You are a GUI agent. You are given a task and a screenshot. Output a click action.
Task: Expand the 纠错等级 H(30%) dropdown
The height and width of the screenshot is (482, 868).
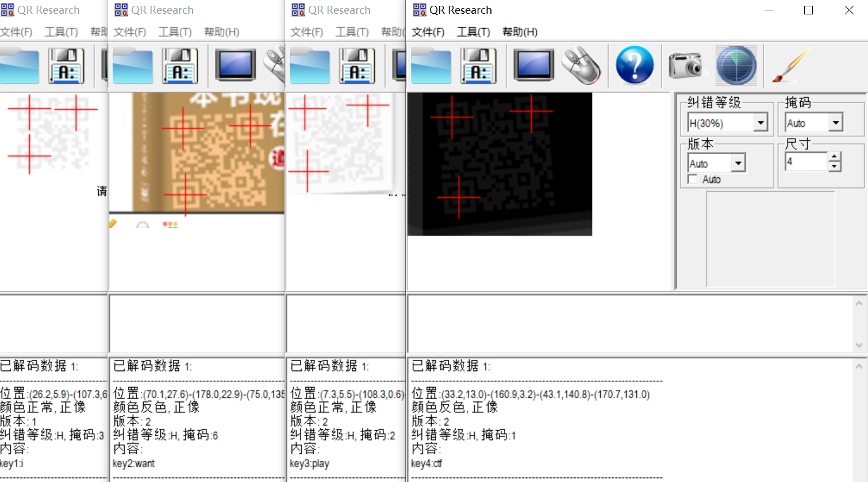coord(761,123)
